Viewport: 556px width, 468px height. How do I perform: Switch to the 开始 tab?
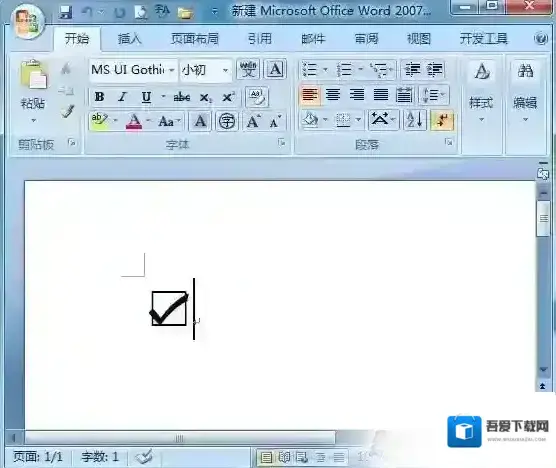click(x=77, y=38)
